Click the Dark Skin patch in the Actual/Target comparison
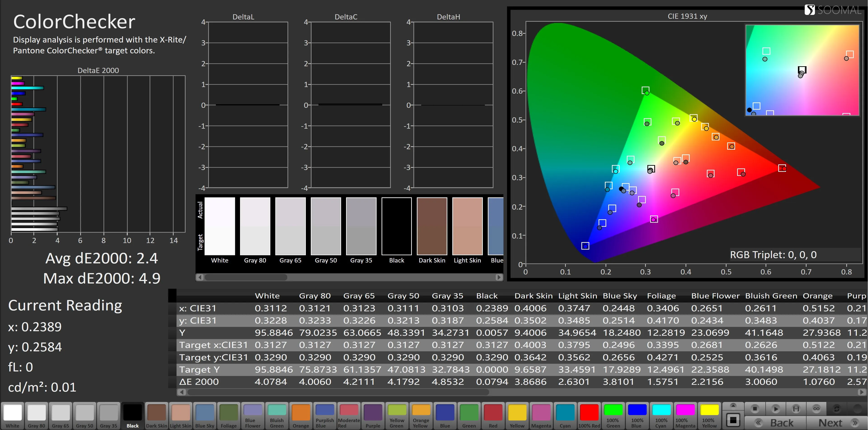 tap(432, 226)
